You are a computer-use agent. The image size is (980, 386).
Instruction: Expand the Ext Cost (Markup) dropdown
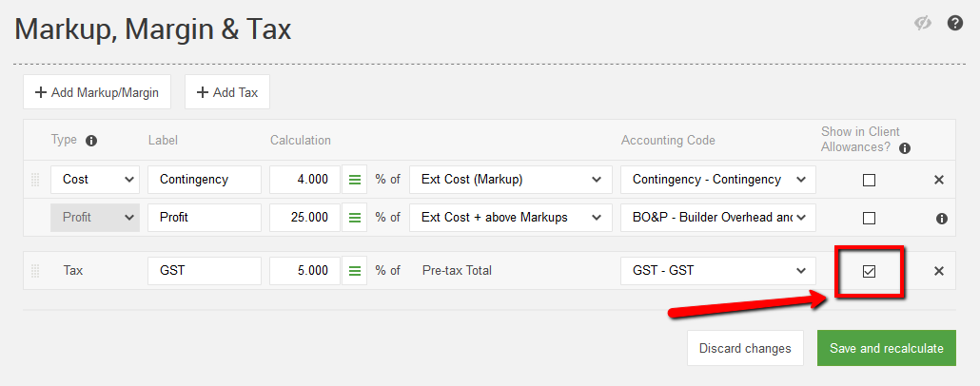point(511,180)
